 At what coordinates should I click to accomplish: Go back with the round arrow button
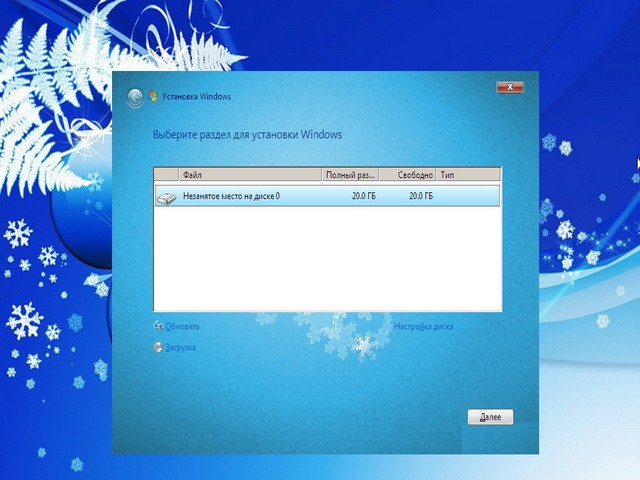[x=135, y=98]
